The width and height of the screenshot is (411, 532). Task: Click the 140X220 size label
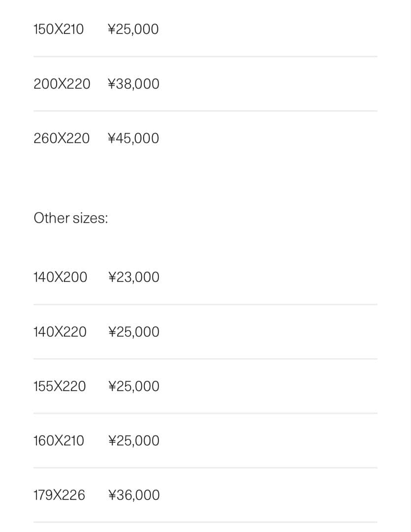(60, 332)
